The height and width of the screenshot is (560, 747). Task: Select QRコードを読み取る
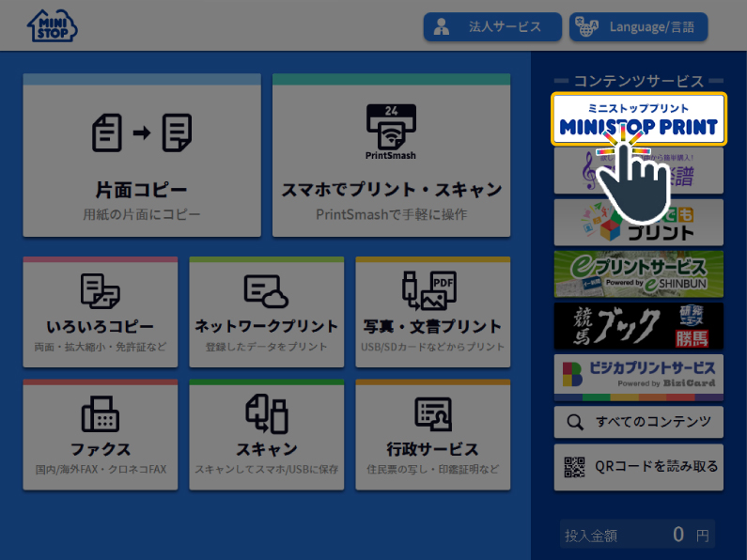[x=638, y=467]
